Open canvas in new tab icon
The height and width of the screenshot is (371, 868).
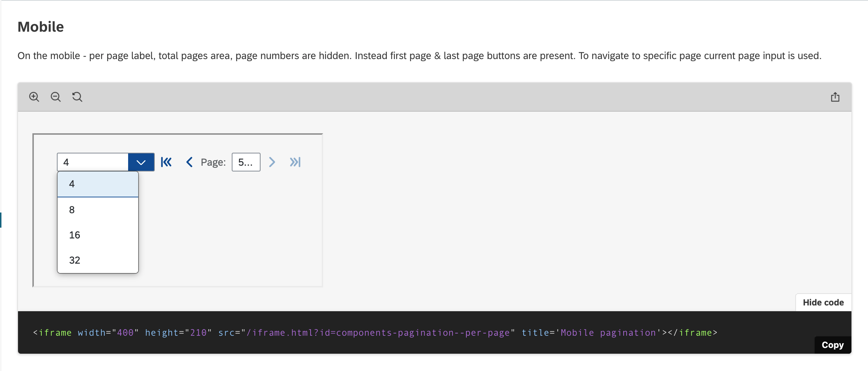(835, 97)
